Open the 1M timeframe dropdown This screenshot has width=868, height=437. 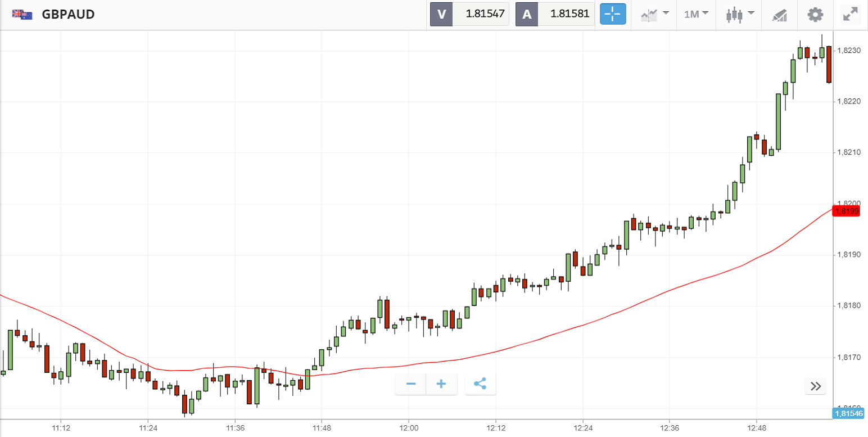[x=696, y=15]
